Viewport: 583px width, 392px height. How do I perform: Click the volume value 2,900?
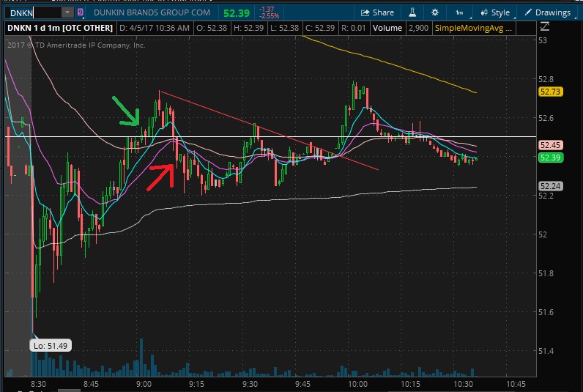(419, 28)
